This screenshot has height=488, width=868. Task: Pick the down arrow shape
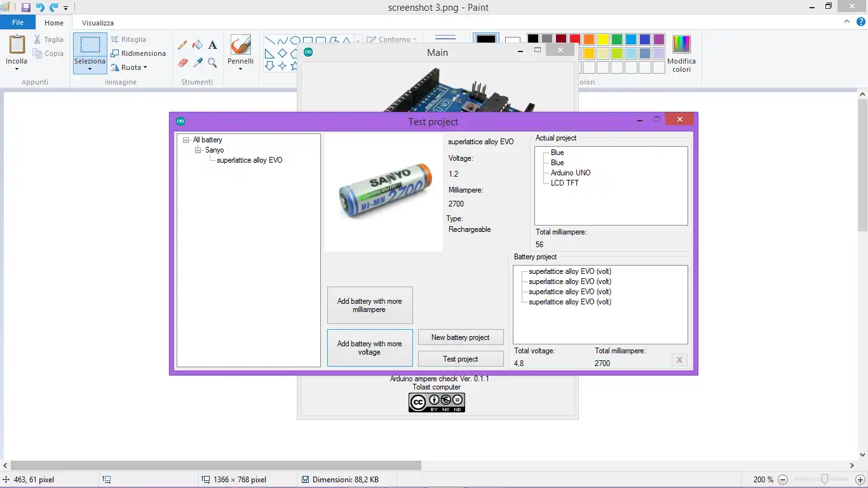point(269,65)
